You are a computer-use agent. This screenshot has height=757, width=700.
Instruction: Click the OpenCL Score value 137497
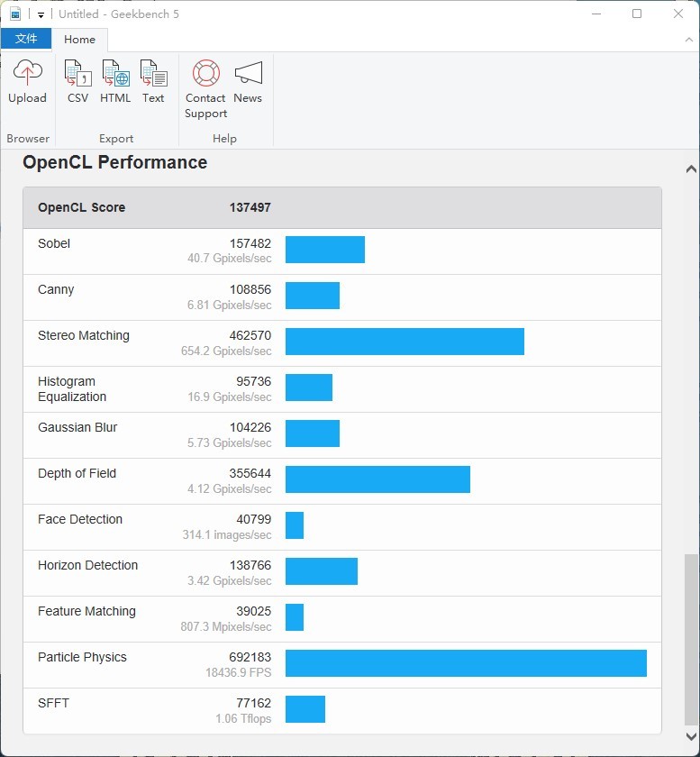[x=250, y=207]
